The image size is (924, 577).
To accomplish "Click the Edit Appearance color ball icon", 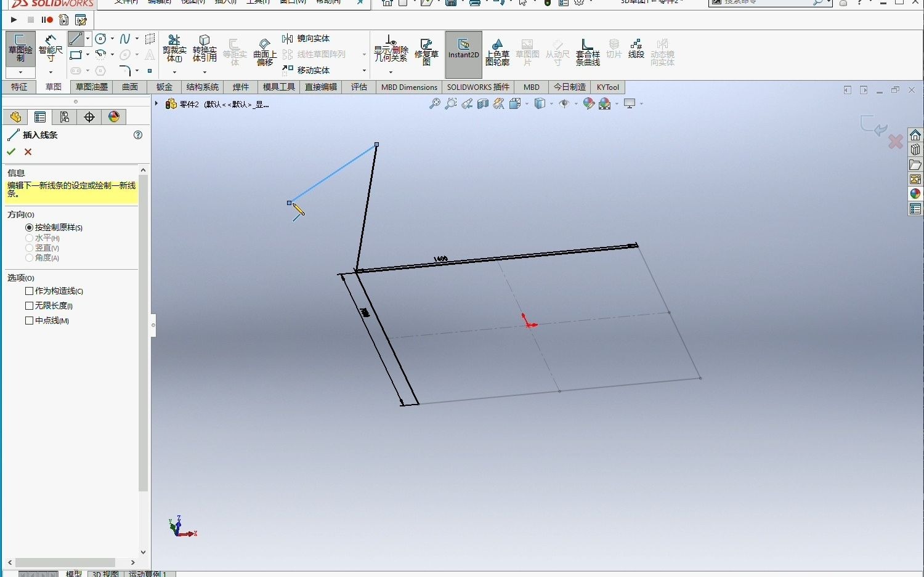I will point(588,103).
